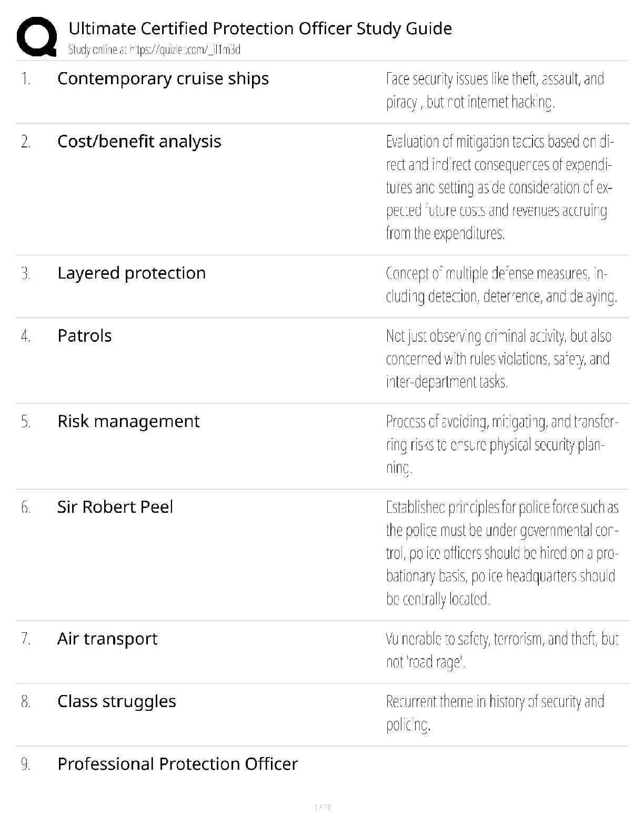Image resolution: width=644 pixels, height=834 pixels.
Task: Click the cruise ships security issues definition
Action: click(495, 90)
